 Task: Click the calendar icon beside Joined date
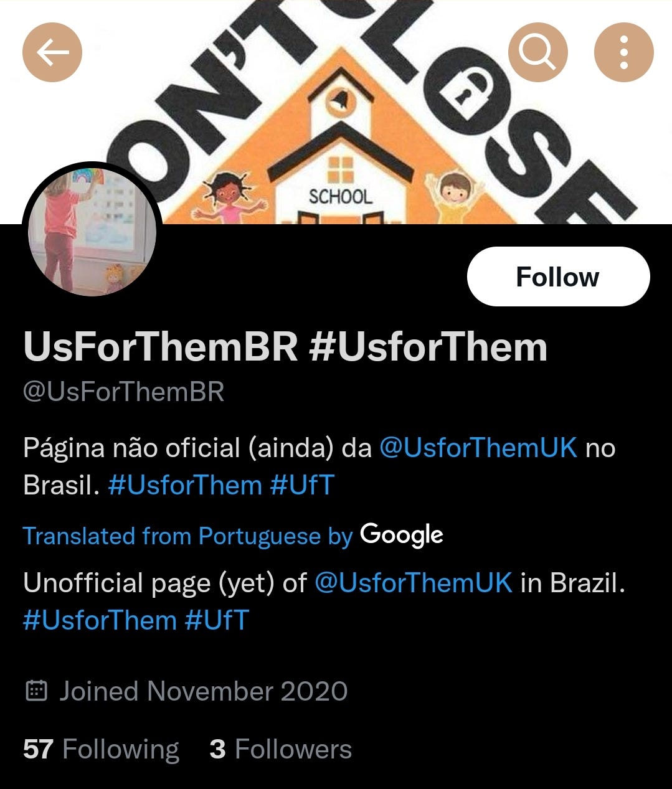tap(37, 691)
